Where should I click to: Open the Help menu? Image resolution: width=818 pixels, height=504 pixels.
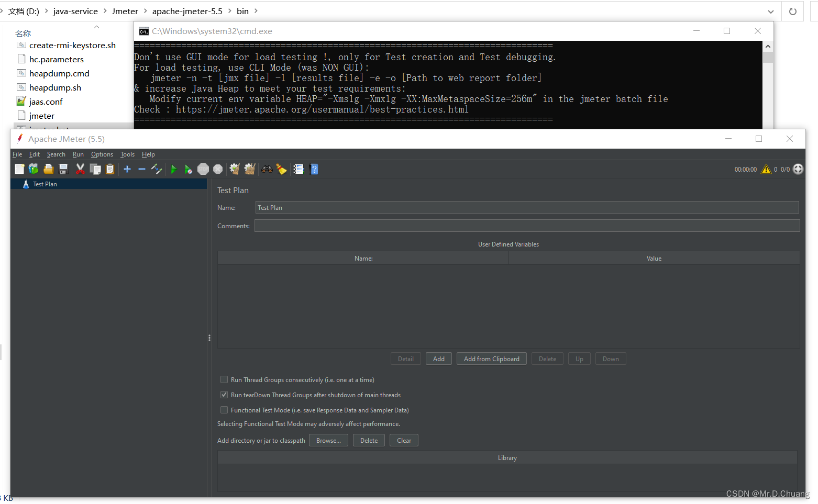(148, 154)
